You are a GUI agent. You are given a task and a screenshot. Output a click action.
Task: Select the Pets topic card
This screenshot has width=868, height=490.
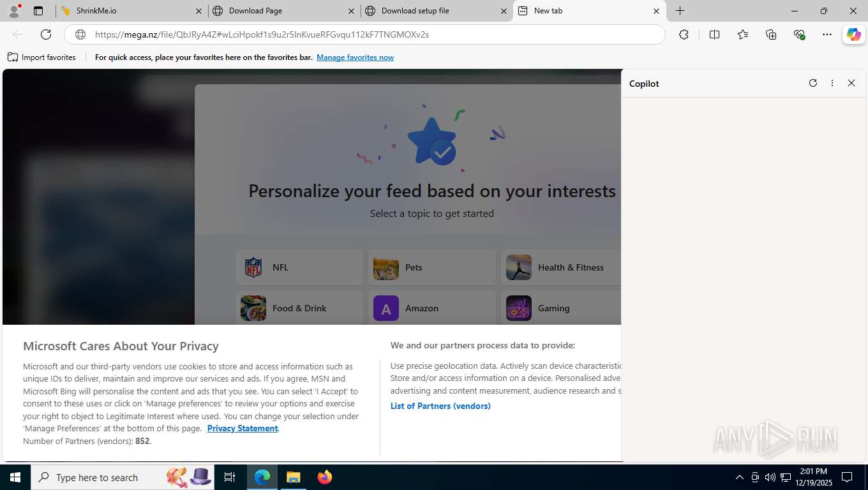pyautogui.click(x=432, y=267)
